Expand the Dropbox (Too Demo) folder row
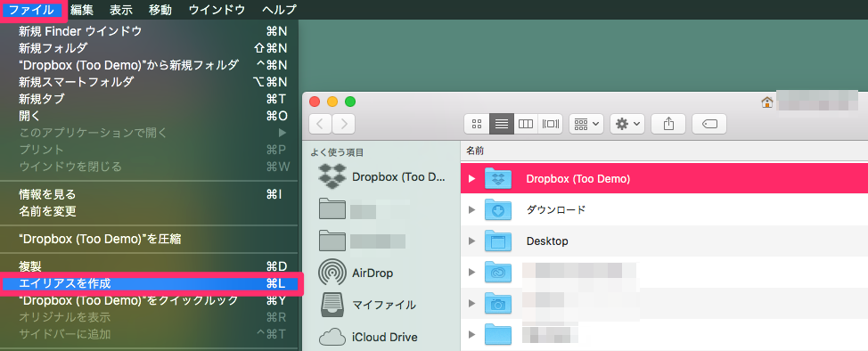 point(471,178)
